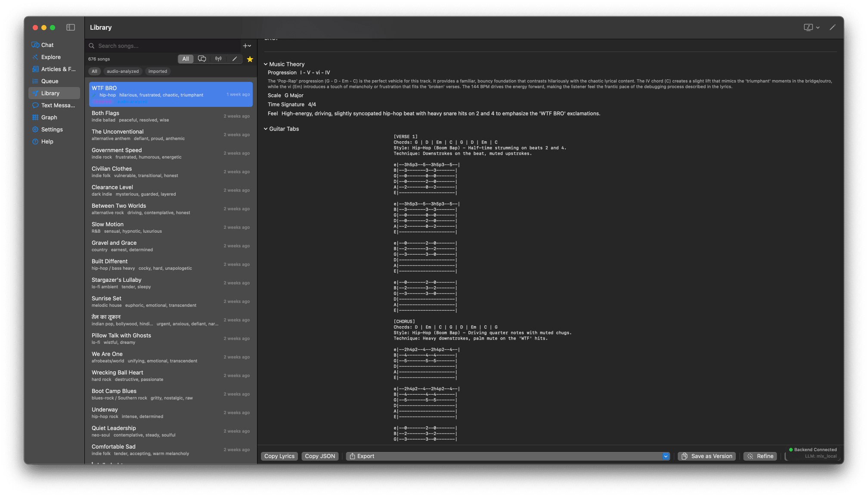Toggle the yellow star favorites filter
The image size is (868, 496).
pyautogui.click(x=250, y=59)
